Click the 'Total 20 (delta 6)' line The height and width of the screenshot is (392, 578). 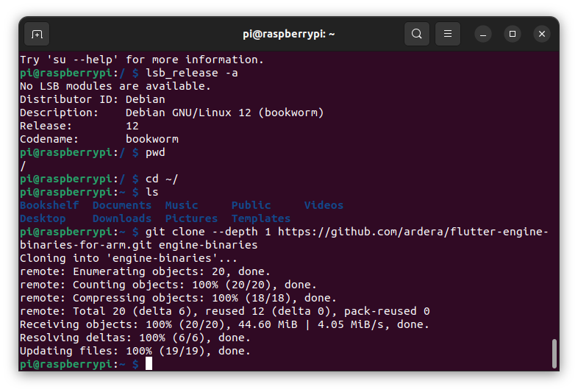tap(225, 311)
